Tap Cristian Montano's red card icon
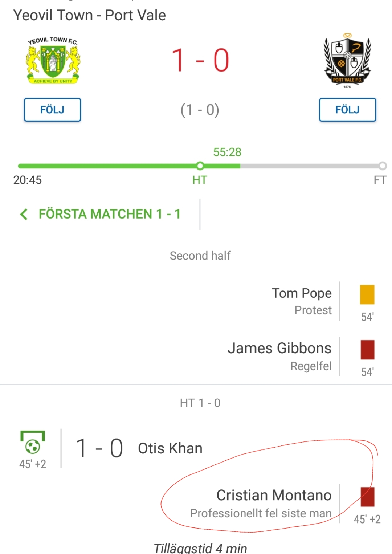Image resolution: width=392 pixels, height=554 pixels. click(x=367, y=497)
